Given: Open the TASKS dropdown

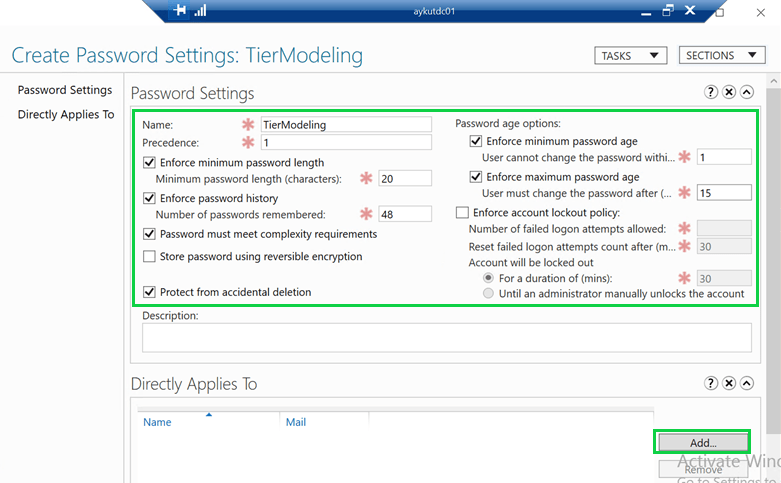Looking at the screenshot, I should tap(630, 56).
